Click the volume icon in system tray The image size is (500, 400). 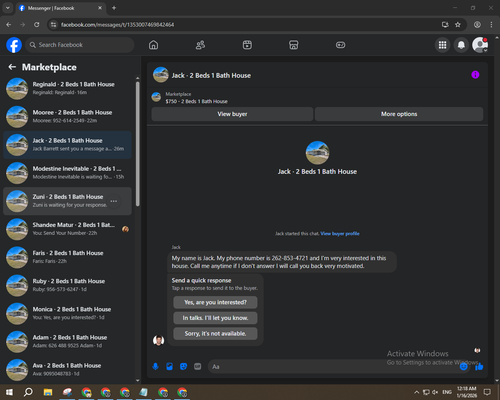tap(435, 392)
